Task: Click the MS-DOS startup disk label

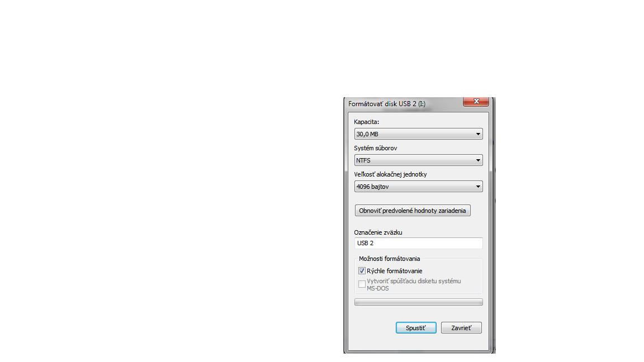Action: coord(414,284)
